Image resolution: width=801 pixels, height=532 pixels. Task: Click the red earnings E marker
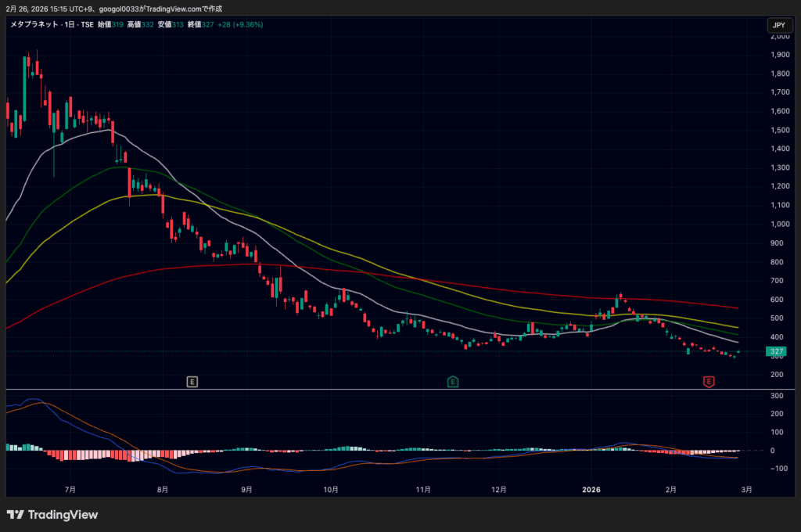[x=709, y=382]
